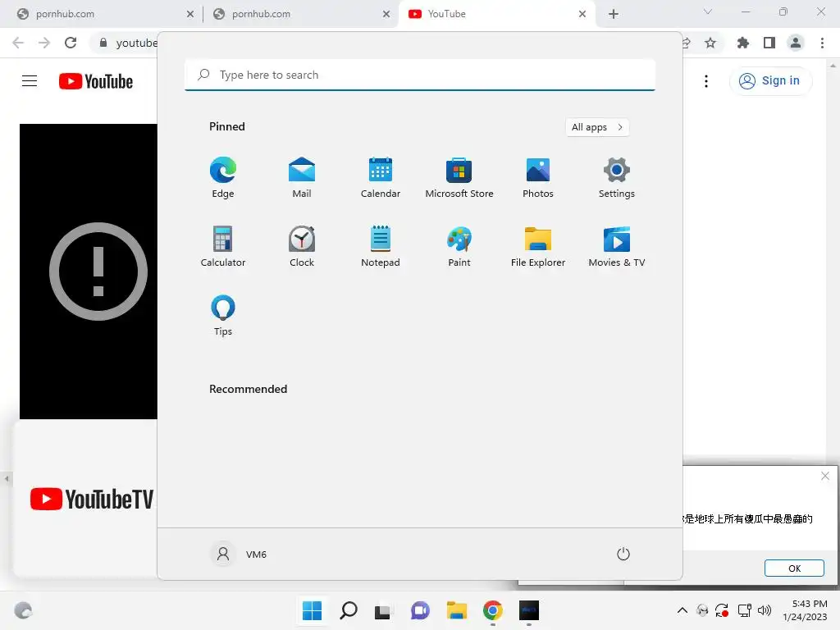The height and width of the screenshot is (630, 840).
Task: Click the YouTube logo
Action: coord(96,81)
